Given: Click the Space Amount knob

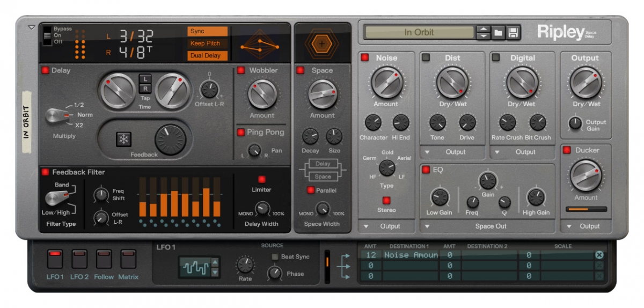Looking at the screenshot, I should [x=323, y=94].
